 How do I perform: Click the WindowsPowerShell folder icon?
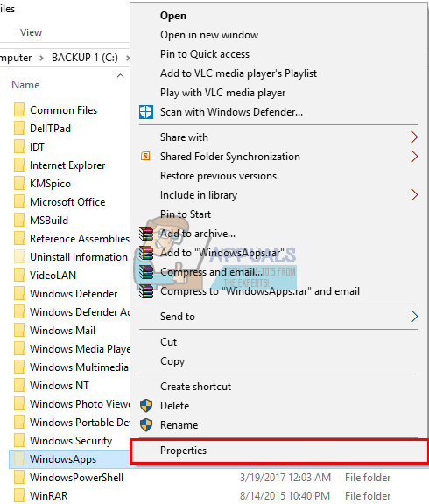coord(19,477)
